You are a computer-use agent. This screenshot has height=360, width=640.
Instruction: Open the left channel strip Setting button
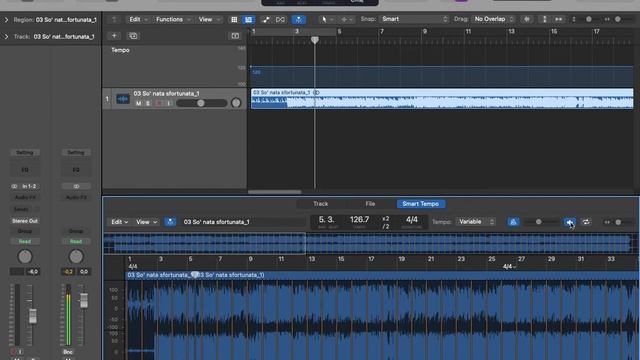24,153
